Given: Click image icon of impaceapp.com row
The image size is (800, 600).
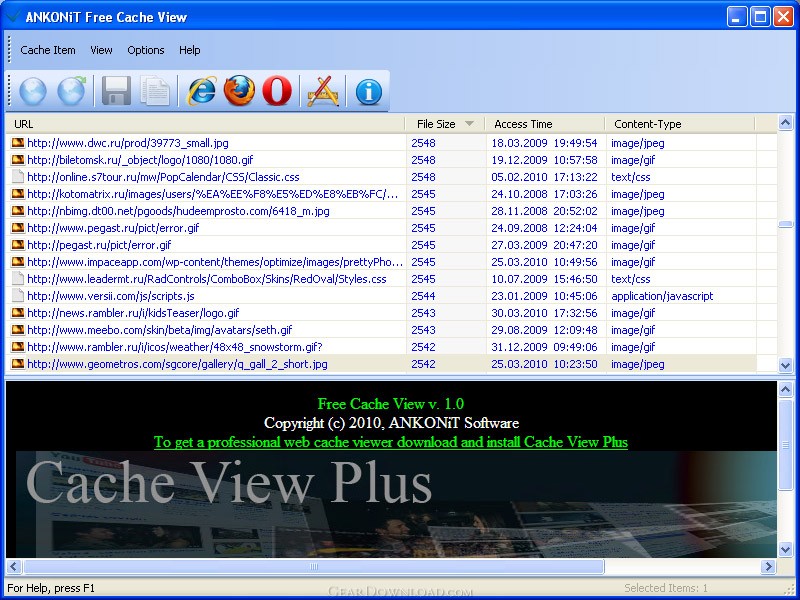Looking at the screenshot, I should [18, 262].
